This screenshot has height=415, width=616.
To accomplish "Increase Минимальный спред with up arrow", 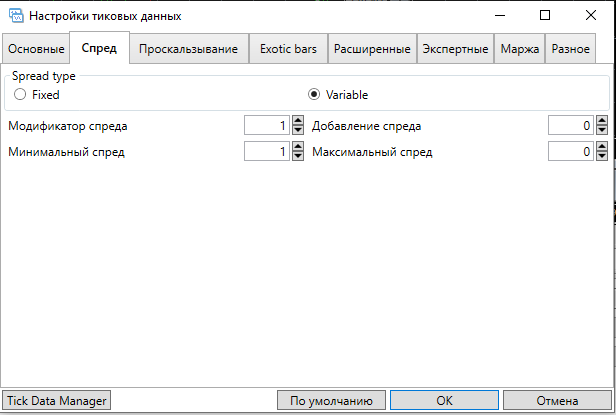I will coord(298,147).
